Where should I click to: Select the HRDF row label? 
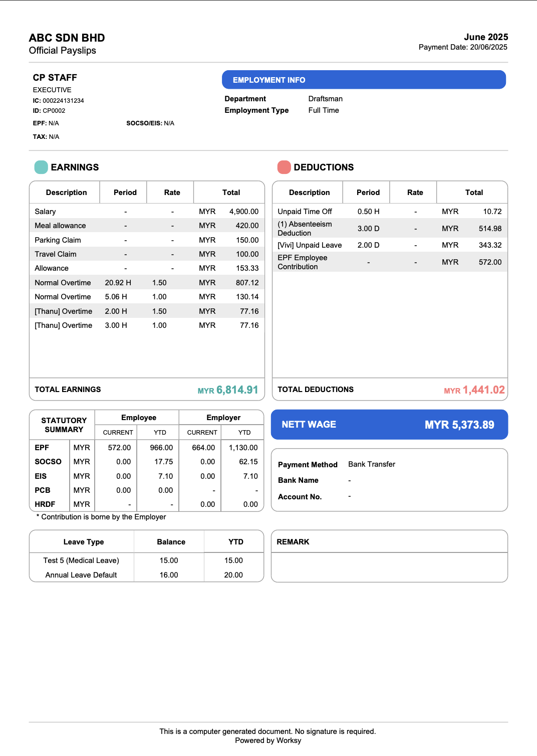point(45,504)
